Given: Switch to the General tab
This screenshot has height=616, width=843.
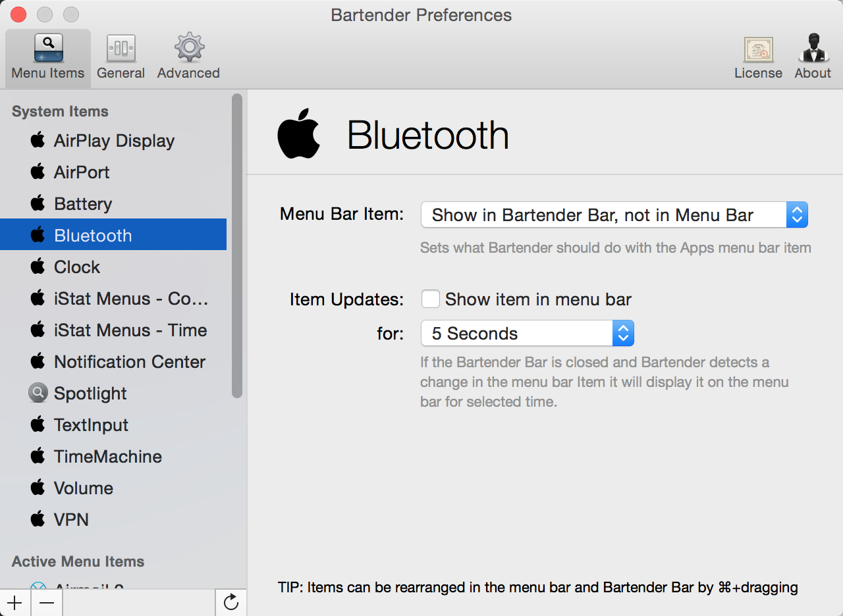Looking at the screenshot, I should (121, 58).
